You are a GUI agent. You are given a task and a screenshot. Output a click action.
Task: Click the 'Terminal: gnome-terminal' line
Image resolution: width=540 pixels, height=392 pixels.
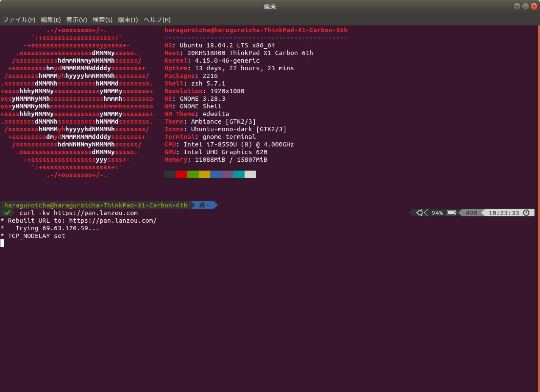pos(210,137)
